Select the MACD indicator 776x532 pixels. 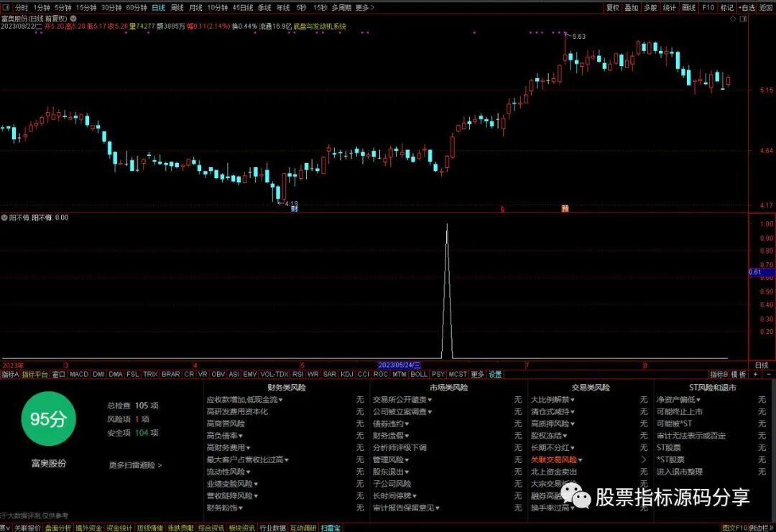point(79,374)
